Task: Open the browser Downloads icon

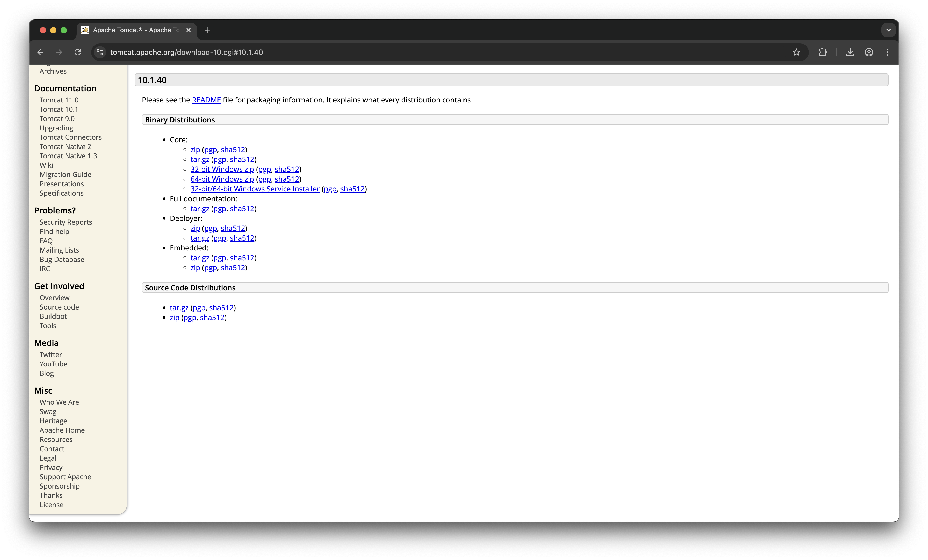Action: click(x=850, y=52)
